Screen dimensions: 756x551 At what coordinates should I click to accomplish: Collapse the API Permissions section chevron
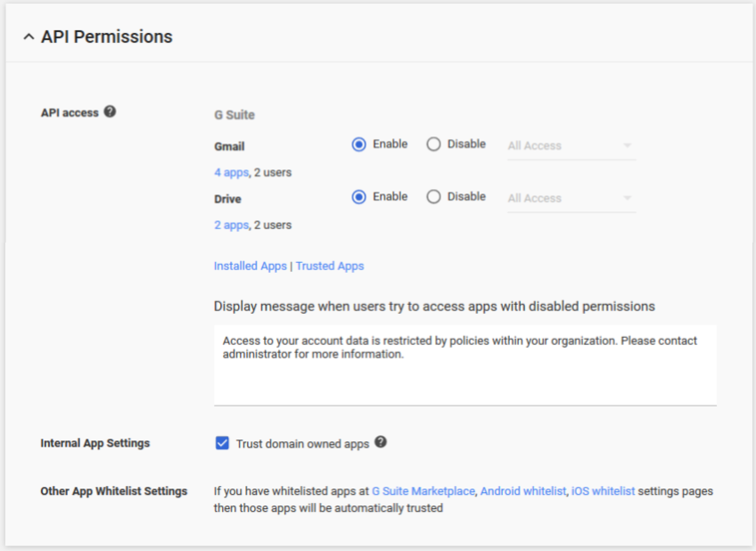[29, 37]
